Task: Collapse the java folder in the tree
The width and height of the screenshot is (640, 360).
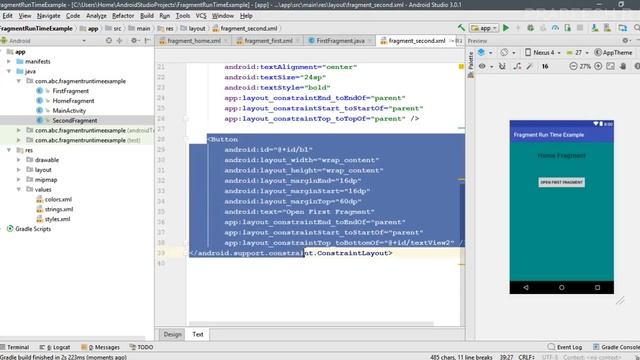Action: pos(9,71)
